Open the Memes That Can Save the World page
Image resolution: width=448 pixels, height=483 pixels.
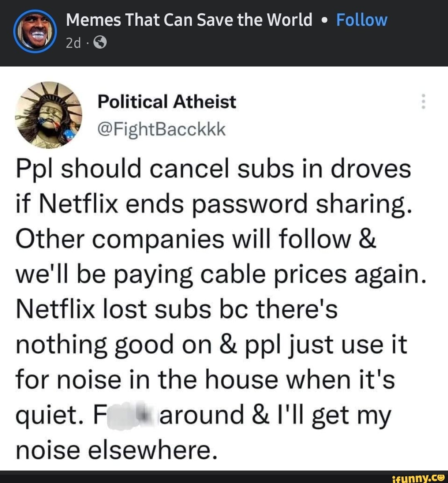(189, 19)
